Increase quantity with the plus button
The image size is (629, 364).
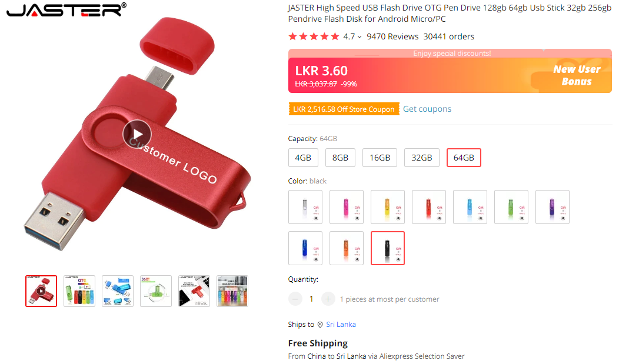(x=328, y=299)
